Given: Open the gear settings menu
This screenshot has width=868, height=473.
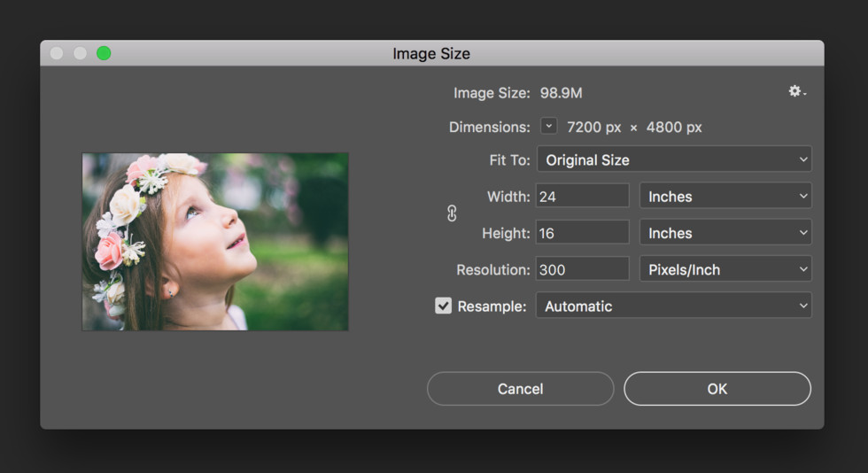Looking at the screenshot, I should 796,92.
